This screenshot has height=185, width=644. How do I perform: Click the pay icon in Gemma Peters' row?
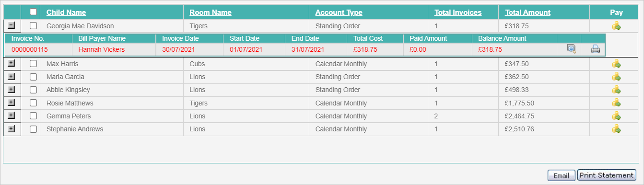(x=617, y=116)
